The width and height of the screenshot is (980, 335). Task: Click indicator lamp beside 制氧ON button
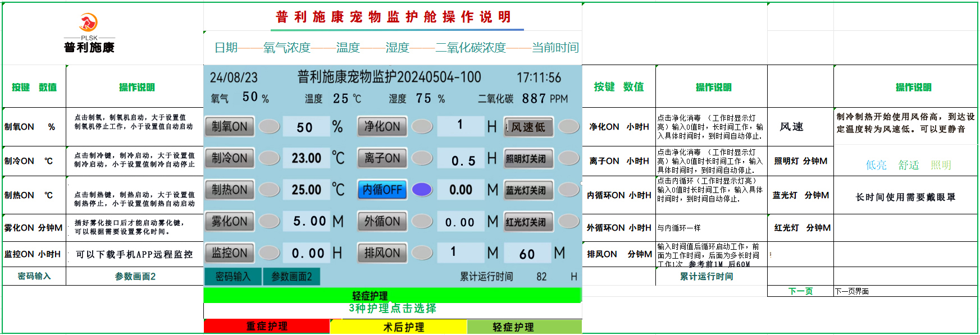coord(269,127)
